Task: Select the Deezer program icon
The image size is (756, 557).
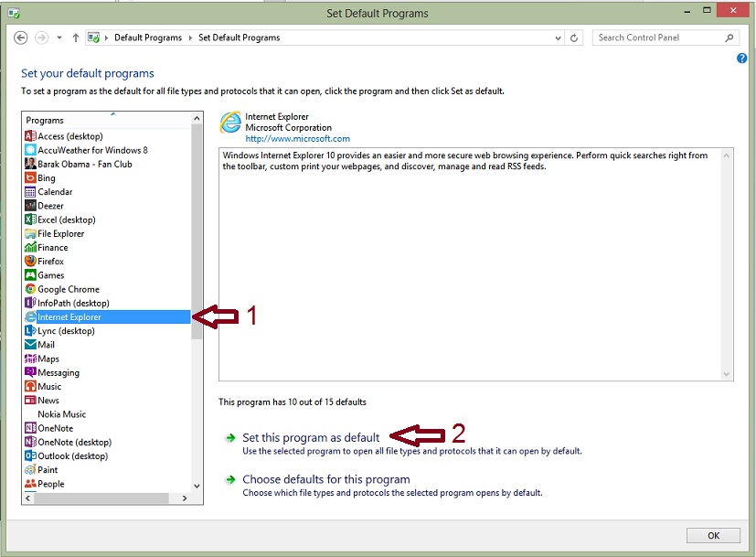Action: (30, 206)
